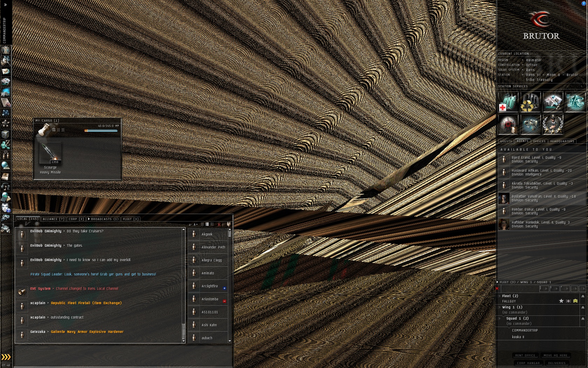Open the corporation stars icon in sidebar
The width and height of the screenshot is (588, 368).
point(6,123)
